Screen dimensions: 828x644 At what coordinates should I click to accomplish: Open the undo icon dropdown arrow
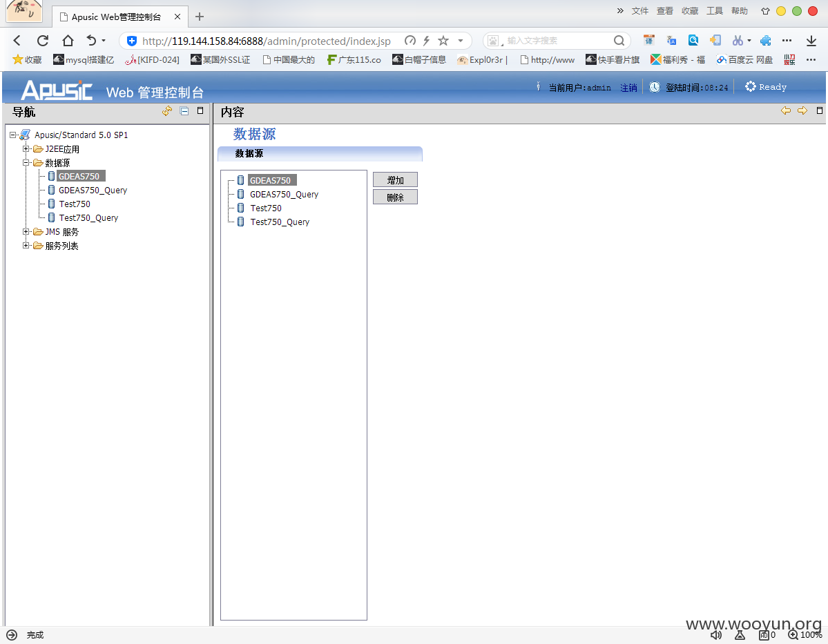click(x=104, y=41)
